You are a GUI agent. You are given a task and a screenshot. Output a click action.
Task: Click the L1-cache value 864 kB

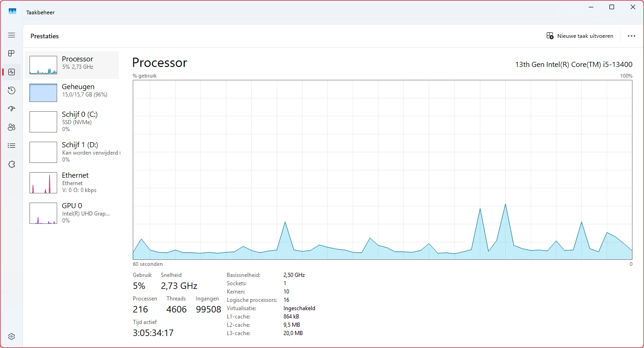click(x=291, y=317)
